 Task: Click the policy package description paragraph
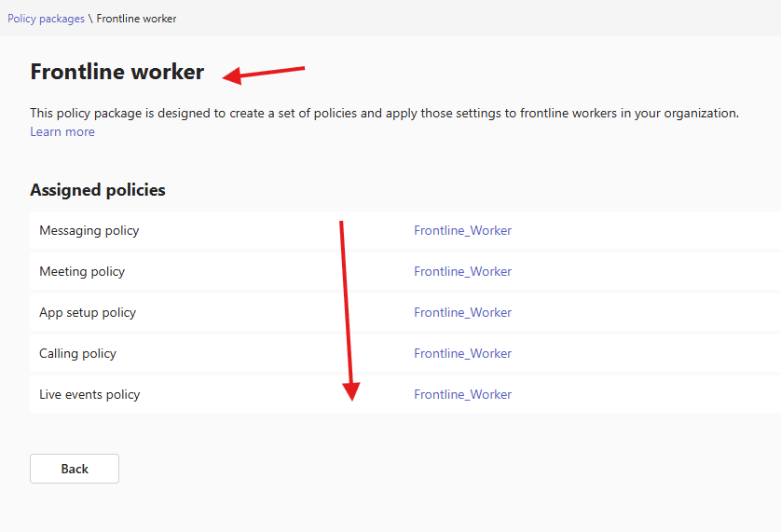[x=384, y=114]
